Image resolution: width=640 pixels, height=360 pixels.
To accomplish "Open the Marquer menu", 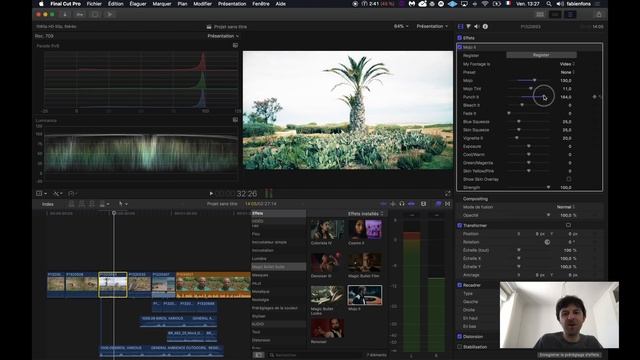I will point(162,4).
